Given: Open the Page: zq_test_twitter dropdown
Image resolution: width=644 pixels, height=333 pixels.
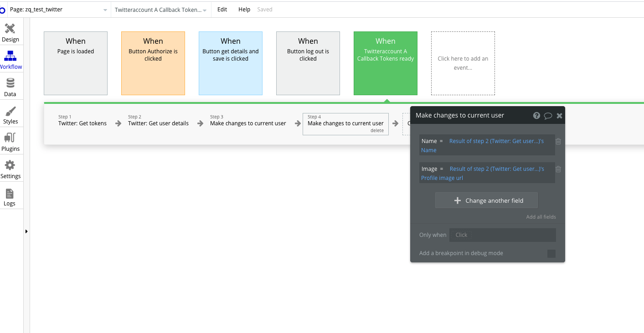Looking at the screenshot, I should coord(59,10).
